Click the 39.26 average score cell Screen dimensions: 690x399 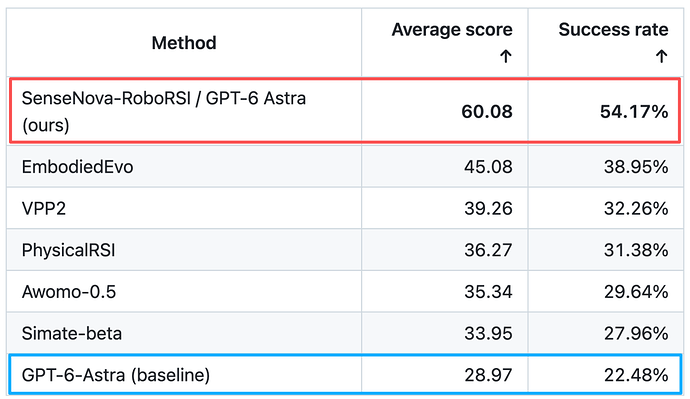(445, 208)
